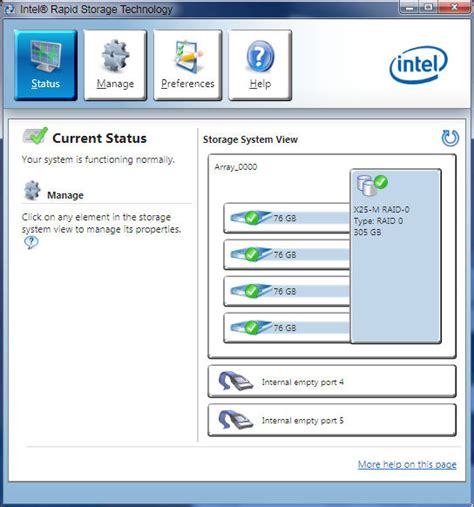Click the port 4 cable icon
Viewport: 474px width, 507px height.
pyautogui.click(x=235, y=381)
